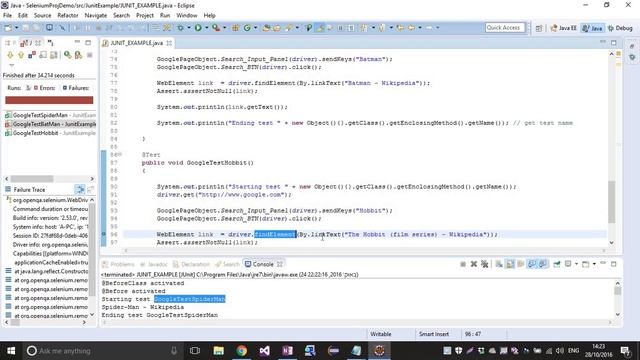Click Rerun Test icon in JUnit panel
The height and width of the screenshot is (360, 640).
(x=68, y=55)
